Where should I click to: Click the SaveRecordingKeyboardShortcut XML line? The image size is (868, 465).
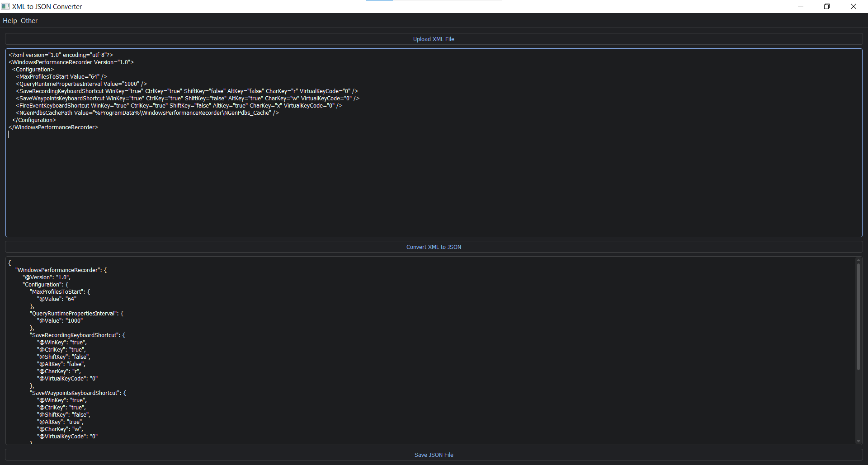tap(187, 91)
